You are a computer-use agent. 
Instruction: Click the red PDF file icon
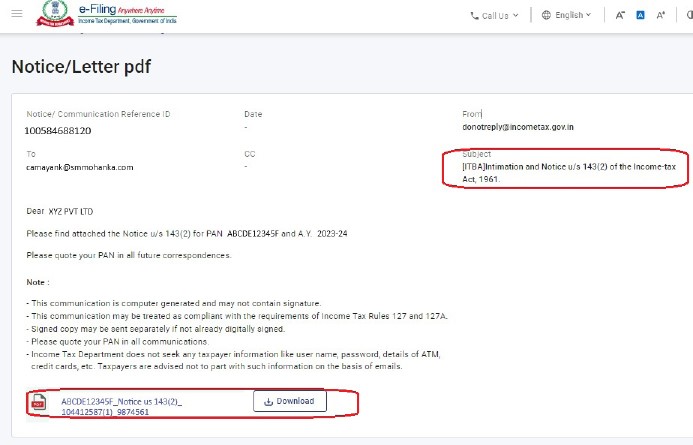point(40,403)
